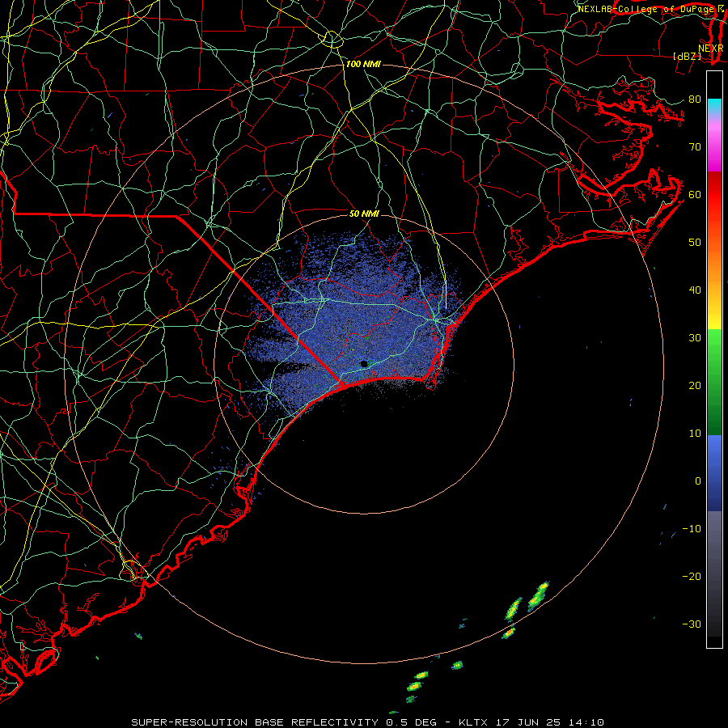Pick the cyan segment of the dBZ colorbar
728x728 pixels.
pos(714,106)
